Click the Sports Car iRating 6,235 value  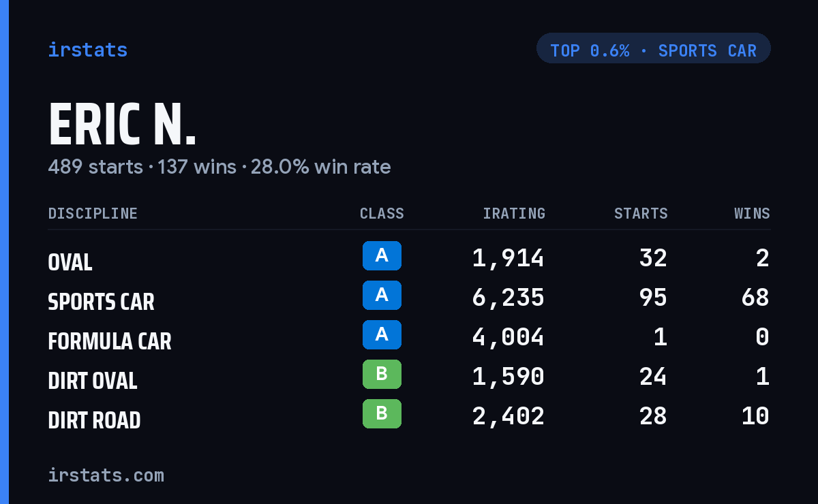point(509,298)
